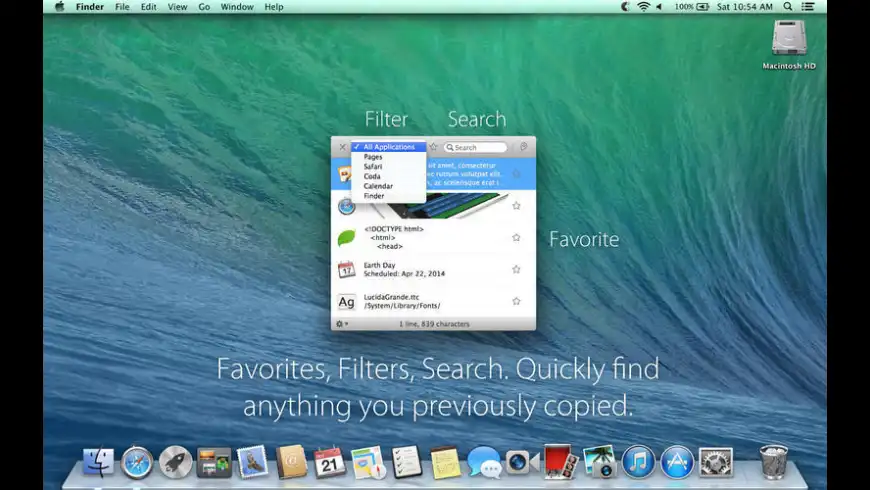Open the File menu
870x490 pixels.
point(122,7)
